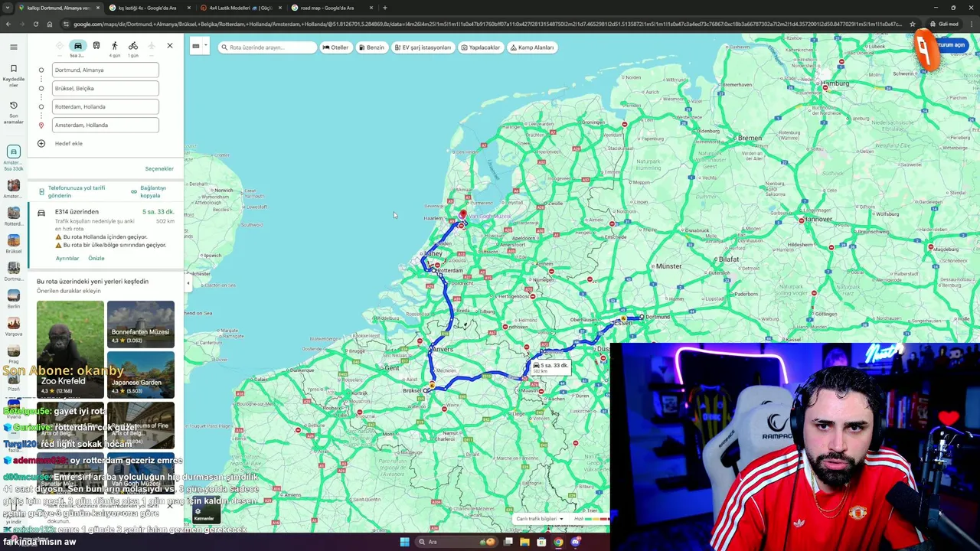
Task: Open the active Amsterdam route sidebar shortcut
Action: (x=13, y=156)
